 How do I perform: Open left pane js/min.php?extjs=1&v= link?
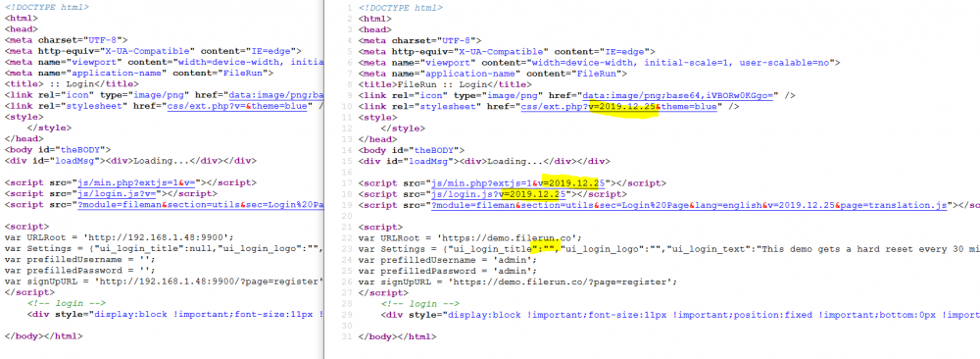[135, 182]
